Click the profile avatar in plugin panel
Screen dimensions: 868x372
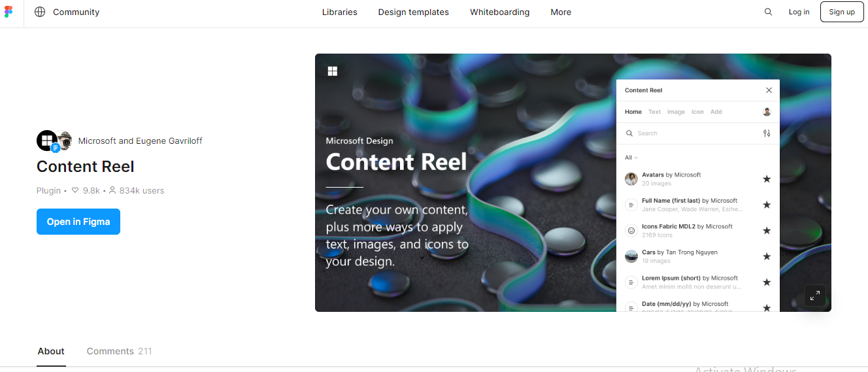click(x=767, y=112)
